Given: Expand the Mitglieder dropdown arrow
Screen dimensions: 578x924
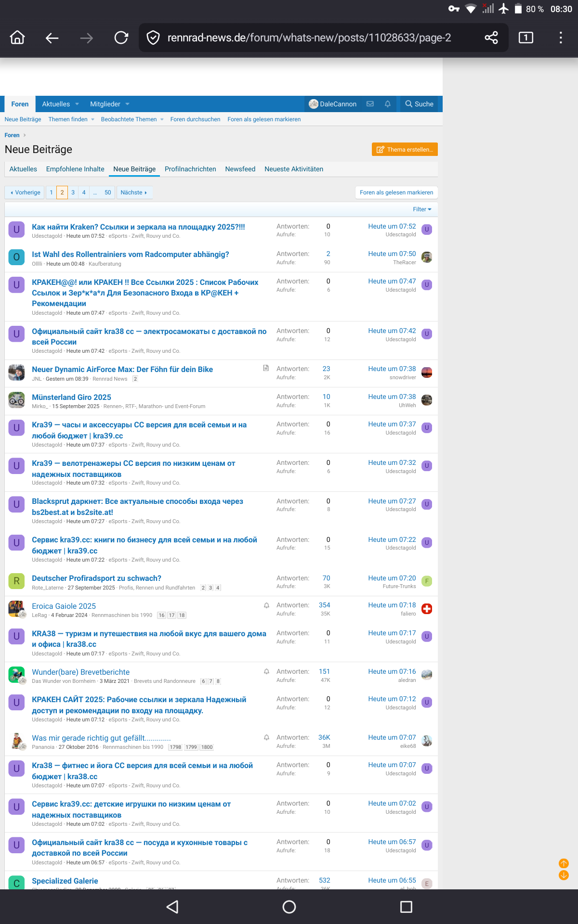Looking at the screenshot, I should click(x=128, y=104).
